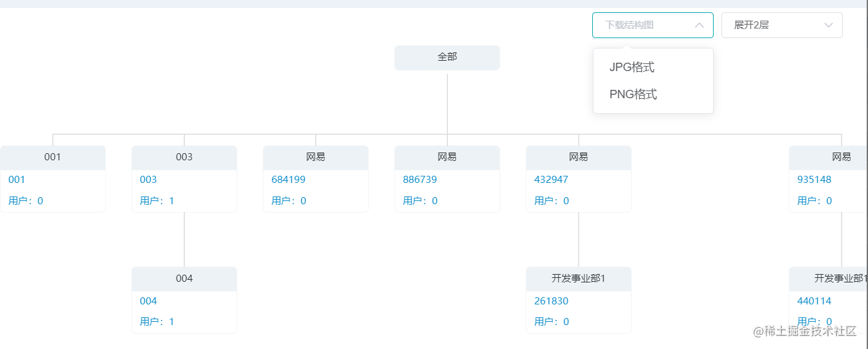Screen dimensions: 868x349
Task: Open the 432947 code link
Action: (x=552, y=180)
